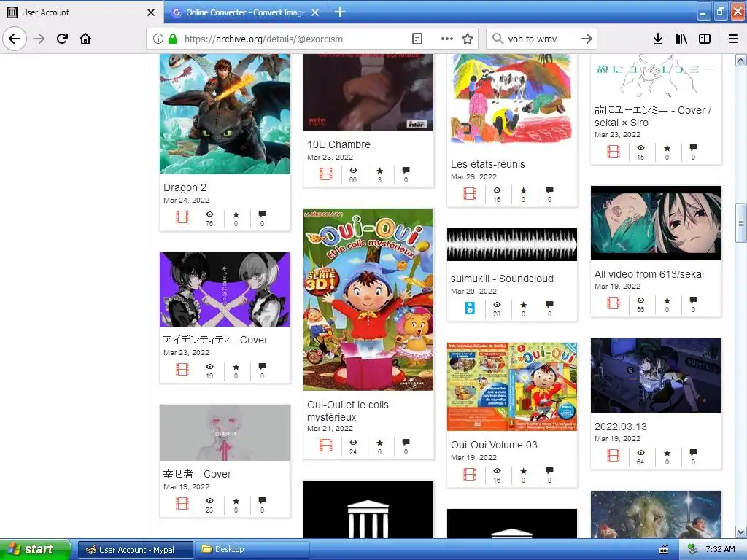The image size is (747, 560).
Task: Click movie icon under Oui-Oui Volume 03
Action: [470, 474]
